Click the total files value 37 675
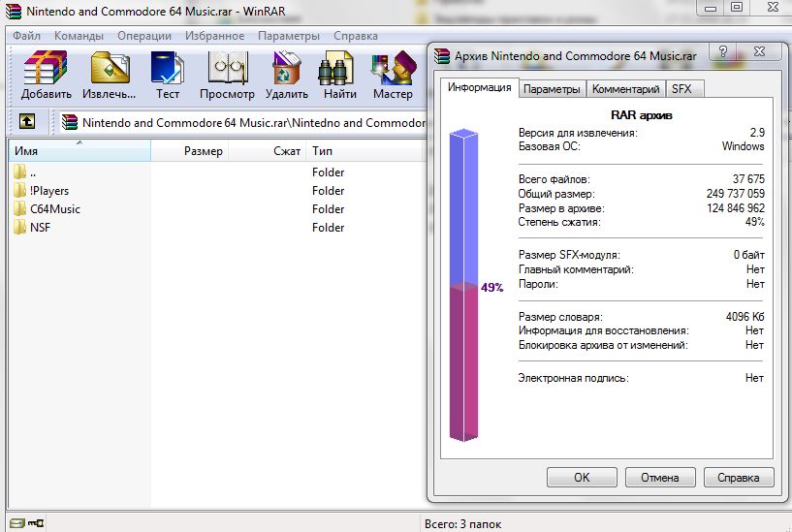792x532 pixels. 748,178
